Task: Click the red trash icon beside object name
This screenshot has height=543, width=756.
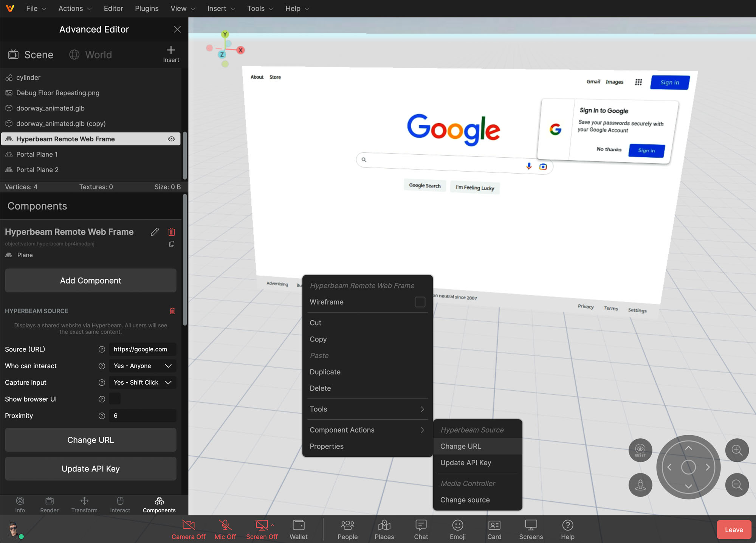Action: coord(172,232)
